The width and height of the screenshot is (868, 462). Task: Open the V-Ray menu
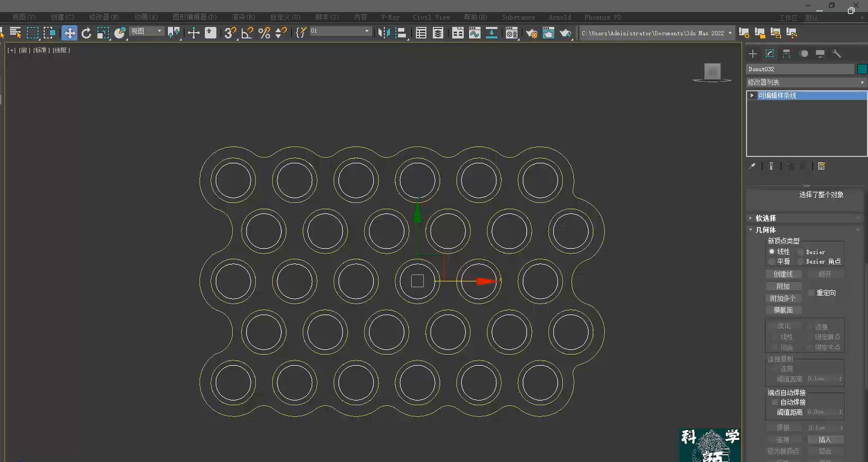(390, 17)
